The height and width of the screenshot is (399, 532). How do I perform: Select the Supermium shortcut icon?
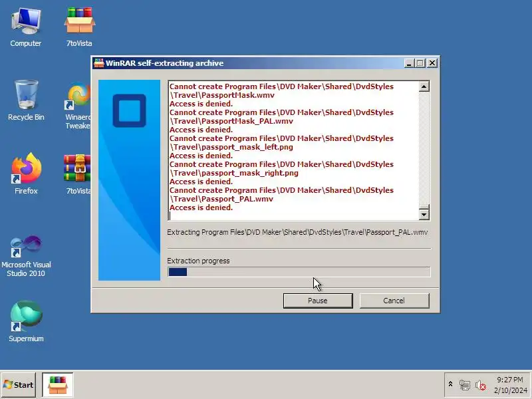click(26, 321)
